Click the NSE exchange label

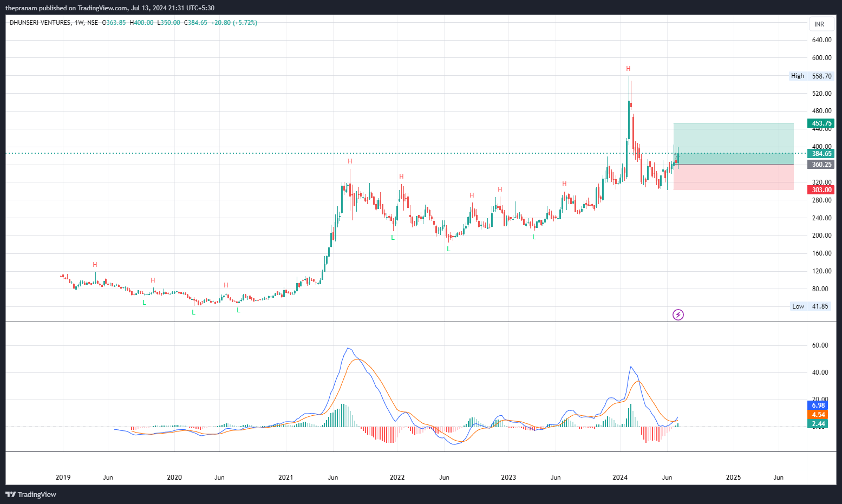[x=93, y=23]
